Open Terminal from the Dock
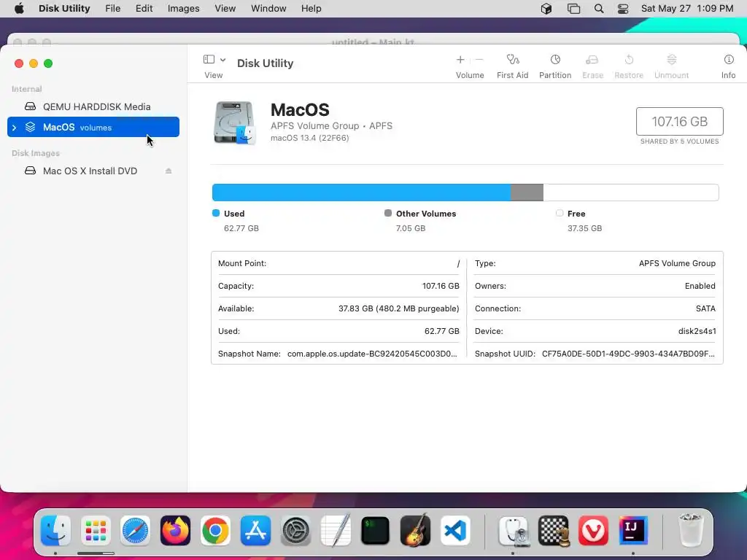This screenshot has width=747, height=560. pos(376,531)
